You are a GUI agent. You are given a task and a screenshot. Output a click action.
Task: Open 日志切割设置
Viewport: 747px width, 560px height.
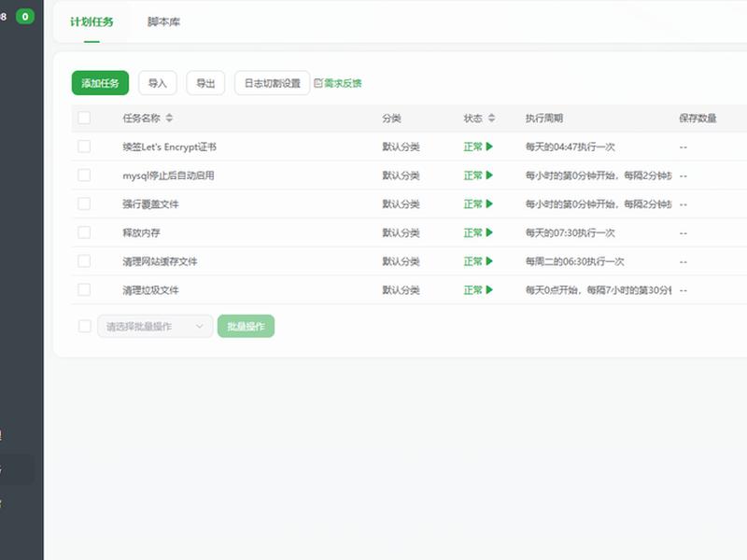click(272, 83)
